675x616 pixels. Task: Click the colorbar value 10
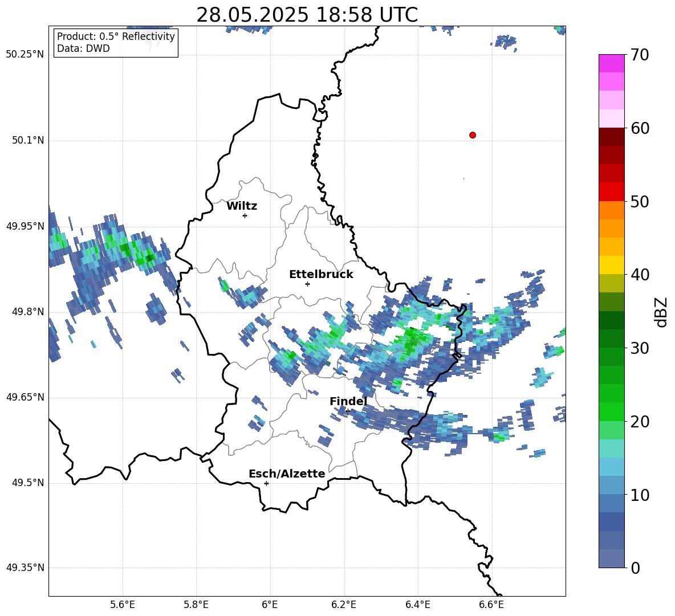(640, 495)
